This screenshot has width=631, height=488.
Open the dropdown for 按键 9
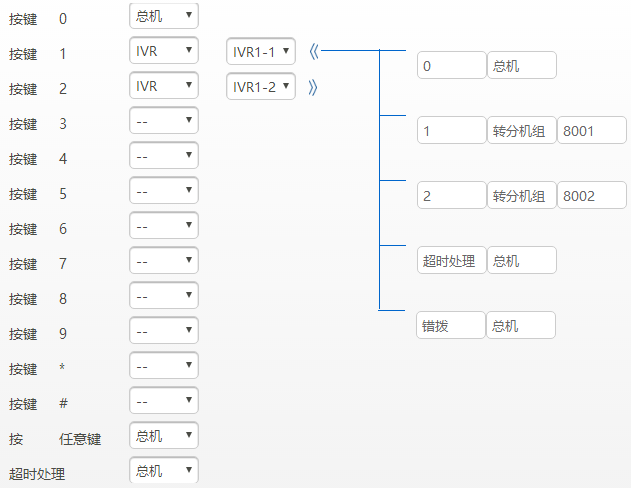[x=164, y=331]
